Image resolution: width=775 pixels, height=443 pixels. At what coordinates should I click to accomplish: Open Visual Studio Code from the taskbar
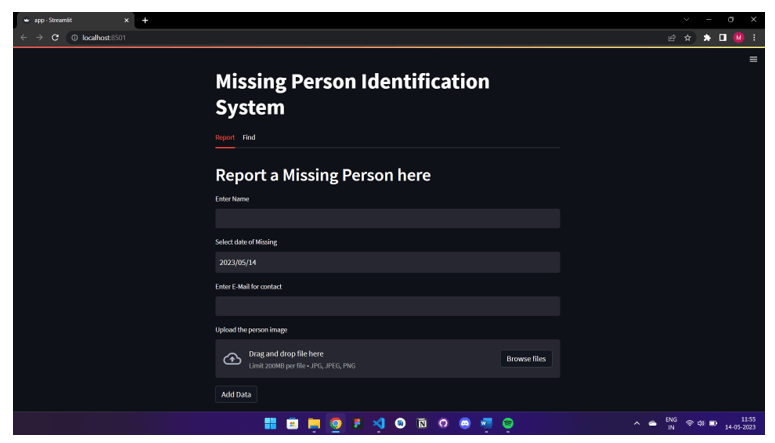(378, 424)
